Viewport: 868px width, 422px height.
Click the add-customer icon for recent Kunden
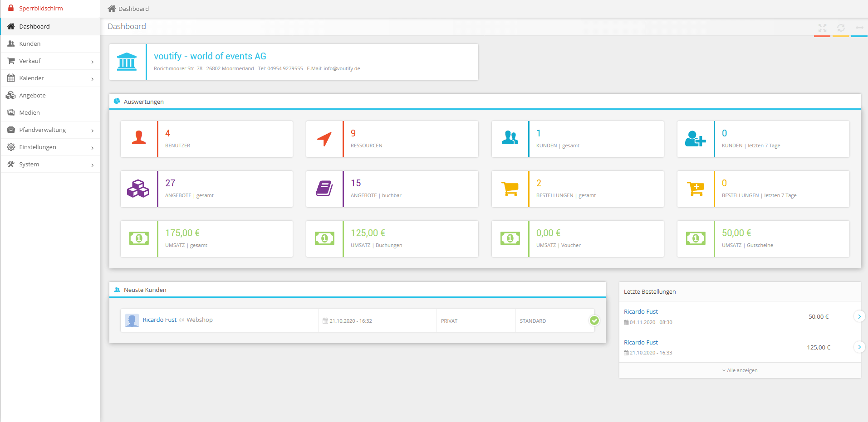pyautogui.click(x=695, y=139)
